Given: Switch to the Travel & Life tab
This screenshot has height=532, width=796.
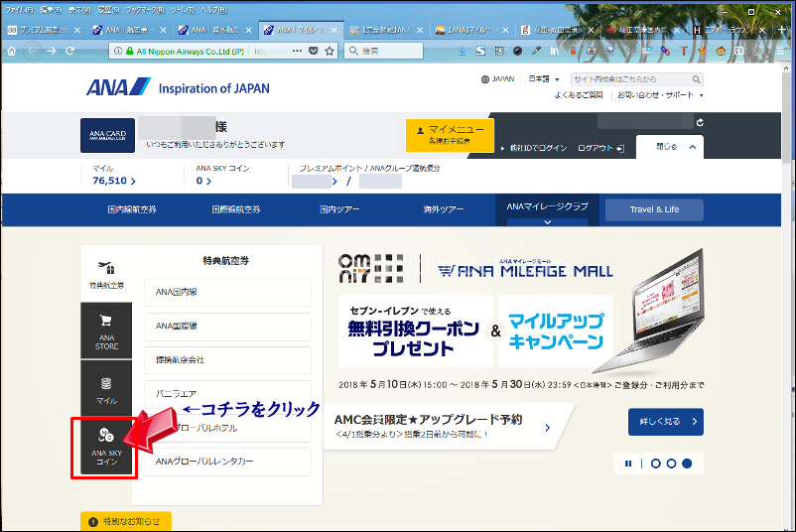Looking at the screenshot, I should click(653, 209).
